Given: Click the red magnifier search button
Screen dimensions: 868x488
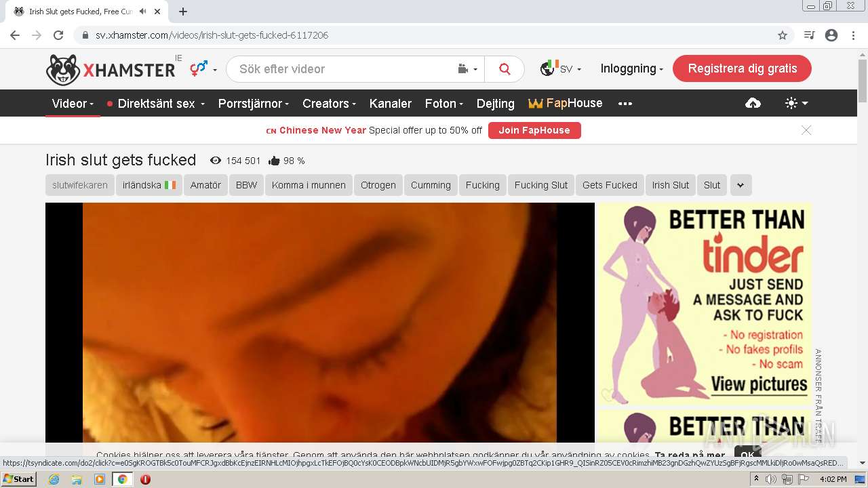Looking at the screenshot, I should pyautogui.click(x=505, y=69).
